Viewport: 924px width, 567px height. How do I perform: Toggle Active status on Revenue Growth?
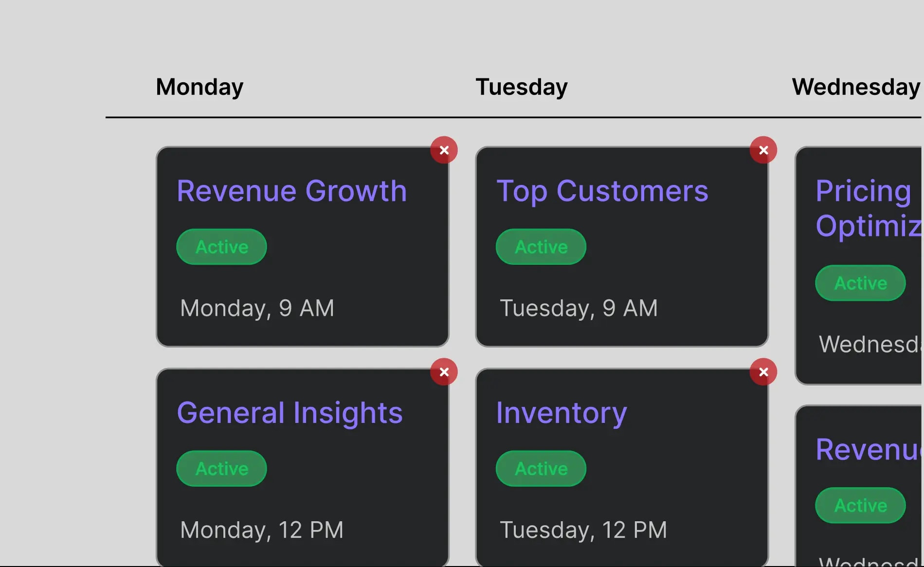coord(221,247)
